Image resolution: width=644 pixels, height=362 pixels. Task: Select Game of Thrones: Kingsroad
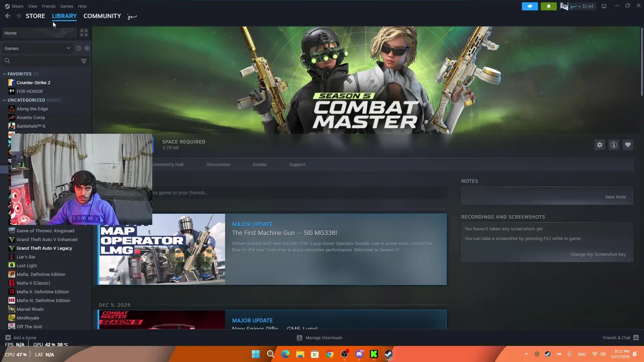point(45,231)
